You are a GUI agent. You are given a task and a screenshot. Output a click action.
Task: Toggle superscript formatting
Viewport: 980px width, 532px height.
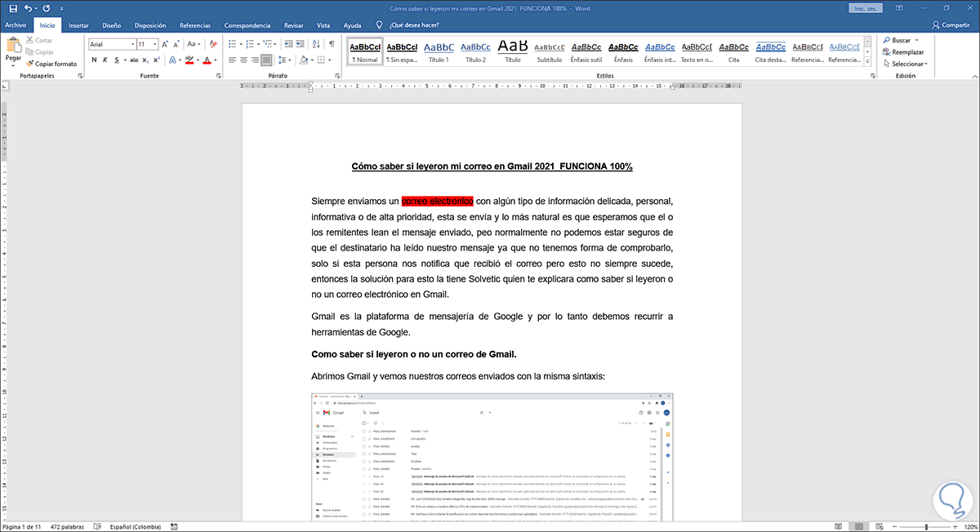coord(157,60)
